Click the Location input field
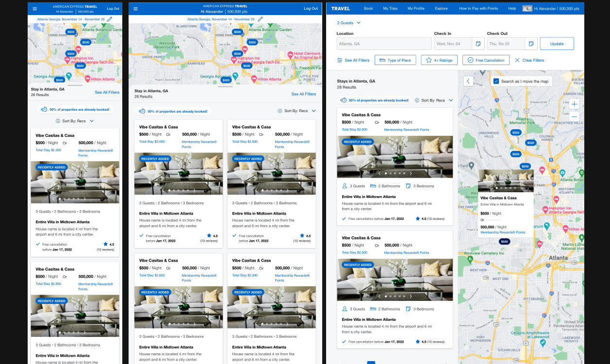The image size is (610, 364). tap(384, 44)
